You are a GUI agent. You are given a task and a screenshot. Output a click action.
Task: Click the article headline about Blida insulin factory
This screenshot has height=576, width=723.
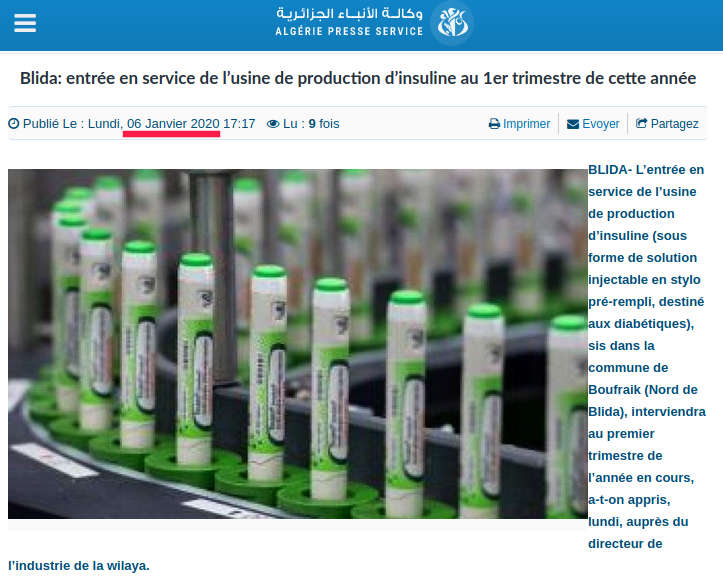(x=358, y=78)
